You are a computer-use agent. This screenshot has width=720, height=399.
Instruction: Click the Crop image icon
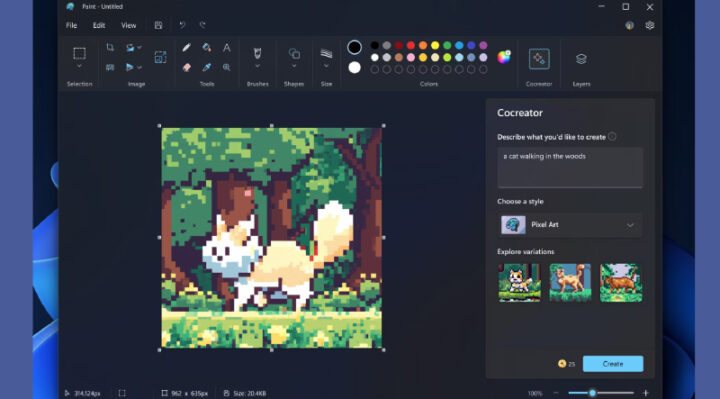click(x=110, y=47)
